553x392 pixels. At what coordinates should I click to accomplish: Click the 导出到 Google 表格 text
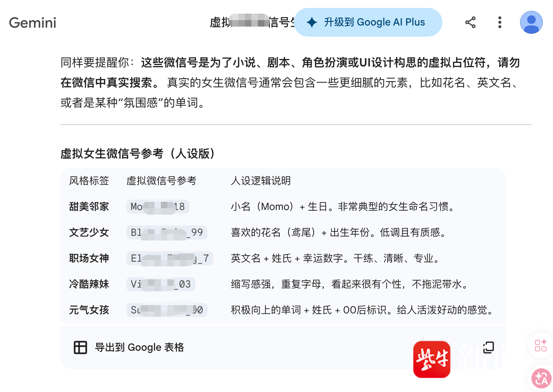pos(139,347)
